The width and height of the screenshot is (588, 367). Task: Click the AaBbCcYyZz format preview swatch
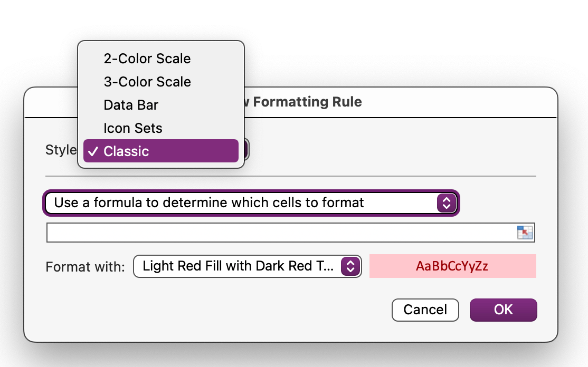[452, 266]
